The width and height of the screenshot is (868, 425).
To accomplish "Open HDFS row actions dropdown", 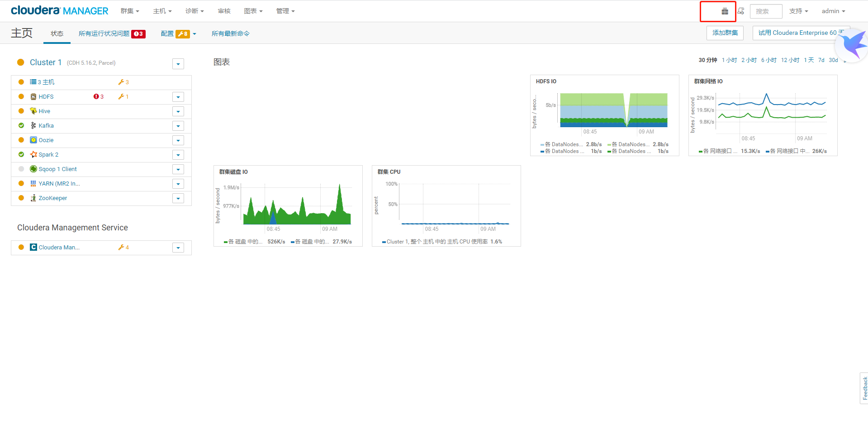I will click(178, 97).
